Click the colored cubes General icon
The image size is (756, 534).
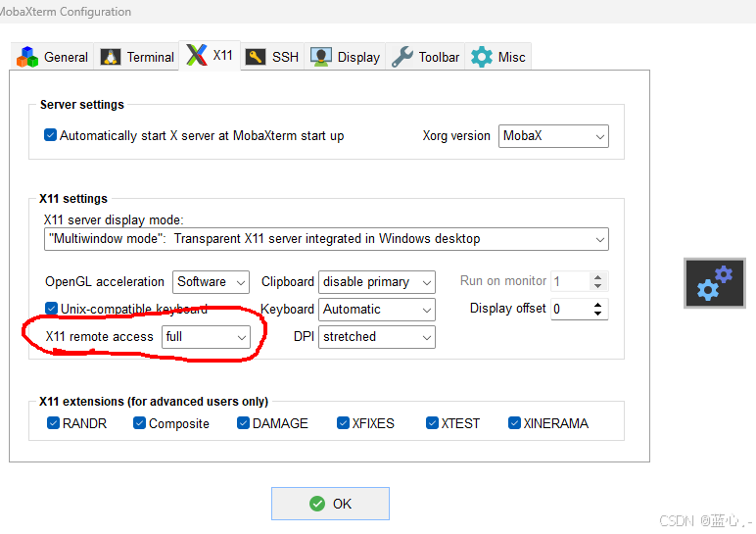(x=27, y=57)
